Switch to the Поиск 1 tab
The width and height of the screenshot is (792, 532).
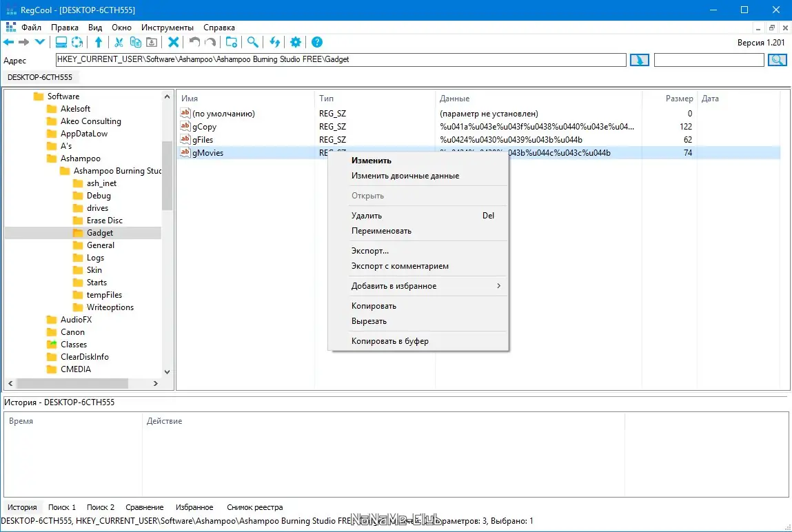coord(62,507)
